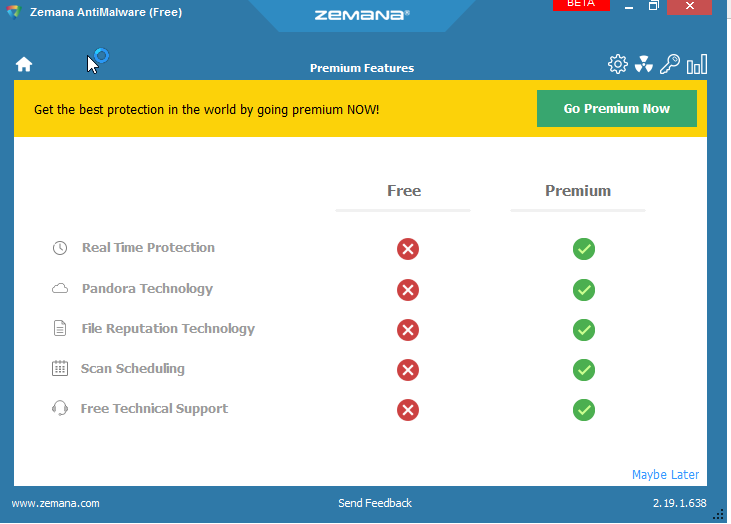Viewport: 731px width, 524px height.
Task: Click the Go Premium Now button
Action: pyautogui.click(x=617, y=109)
